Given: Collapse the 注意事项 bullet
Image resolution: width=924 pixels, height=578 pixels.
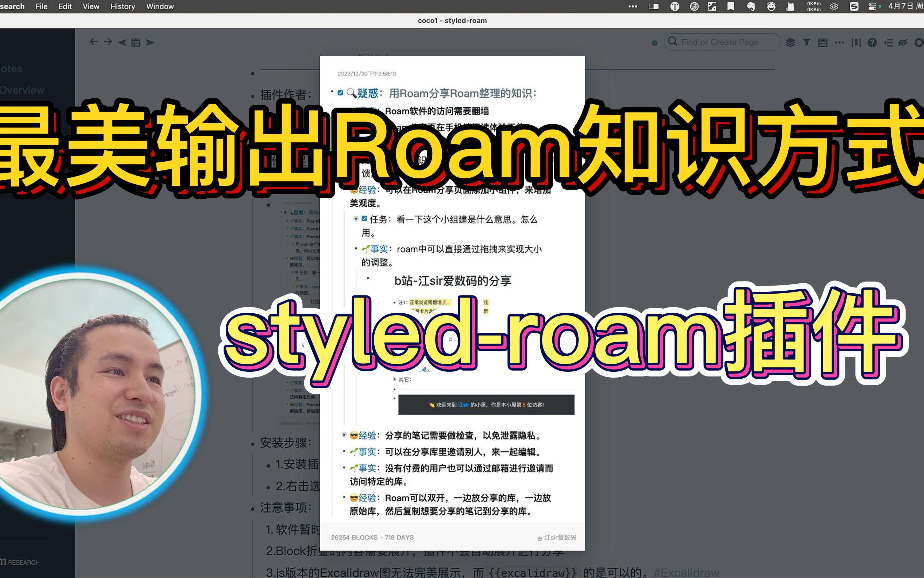Looking at the screenshot, I should 253,509.
